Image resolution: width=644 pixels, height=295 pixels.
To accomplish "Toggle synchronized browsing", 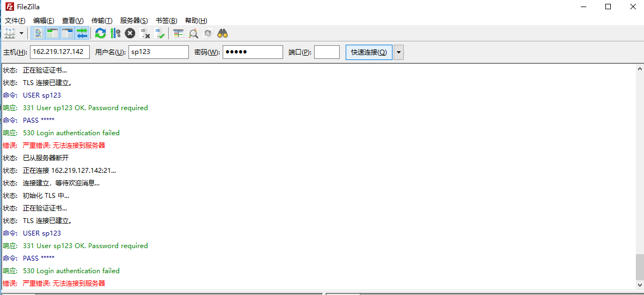I will point(208,34).
